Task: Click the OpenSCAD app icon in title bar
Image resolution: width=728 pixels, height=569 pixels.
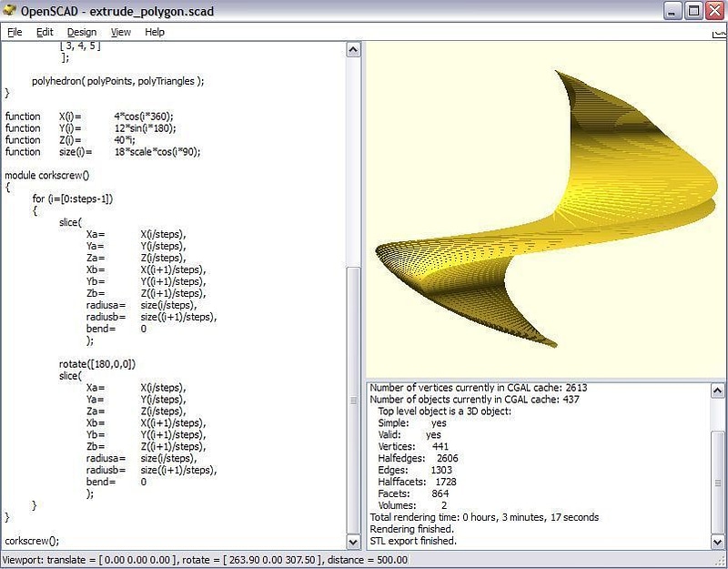Action: point(10,10)
